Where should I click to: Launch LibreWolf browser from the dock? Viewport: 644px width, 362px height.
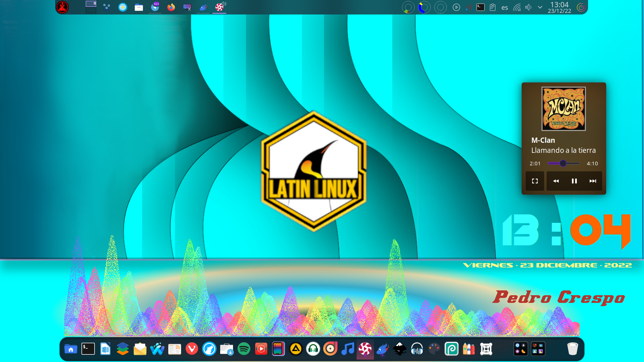click(209, 349)
